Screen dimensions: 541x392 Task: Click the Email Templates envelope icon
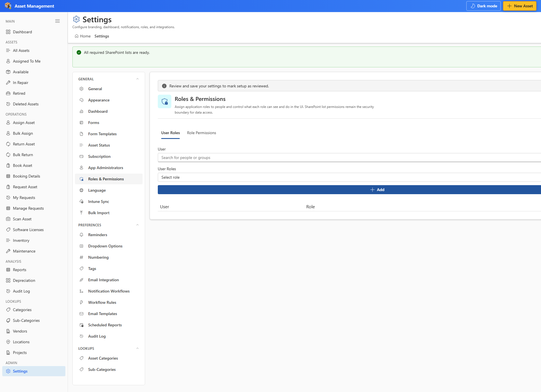81,314
